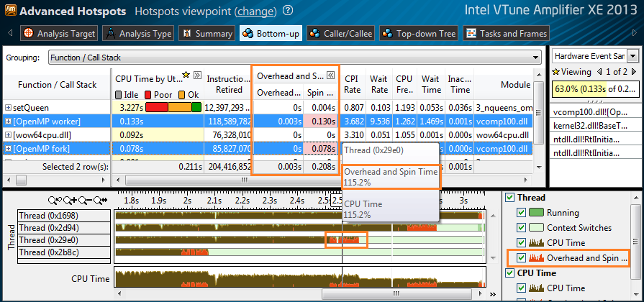The height and width of the screenshot is (302, 644).
Task: Sort by Spin Time sub-column header
Action: coord(319,93)
